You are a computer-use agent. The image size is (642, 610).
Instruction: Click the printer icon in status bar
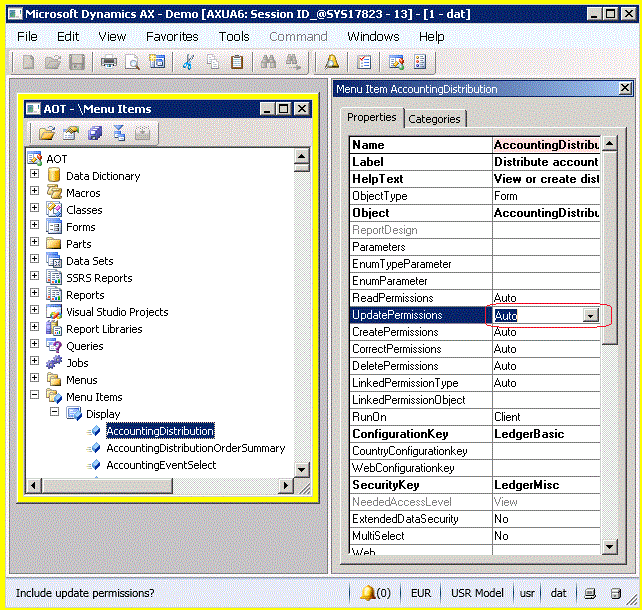[x=590, y=593]
